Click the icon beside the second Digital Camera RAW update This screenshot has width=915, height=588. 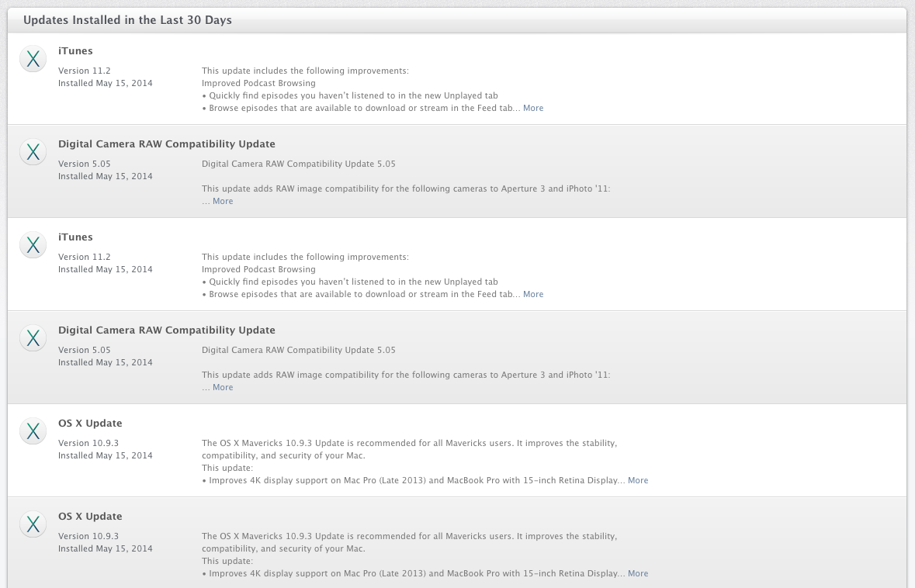pyautogui.click(x=33, y=338)
